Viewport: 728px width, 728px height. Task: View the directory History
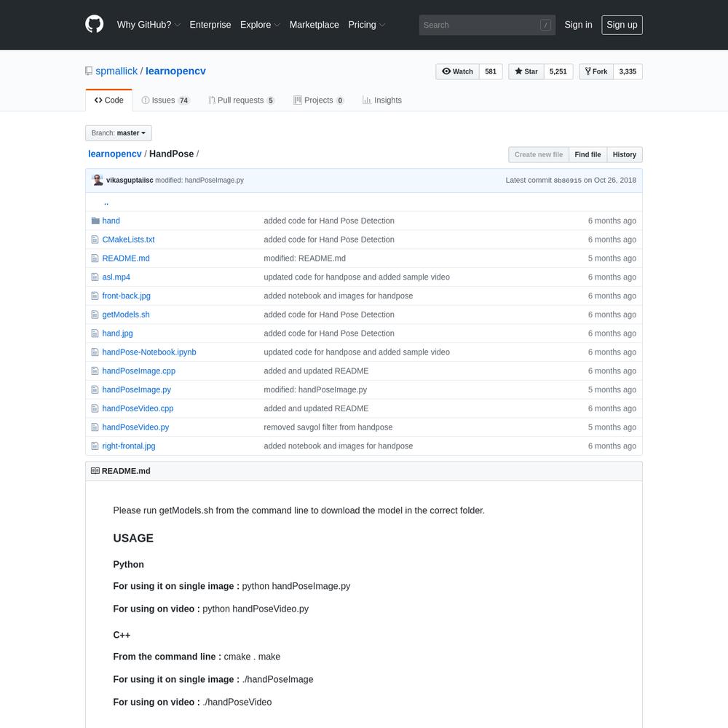pyautogui.click(x=625, y=154)
